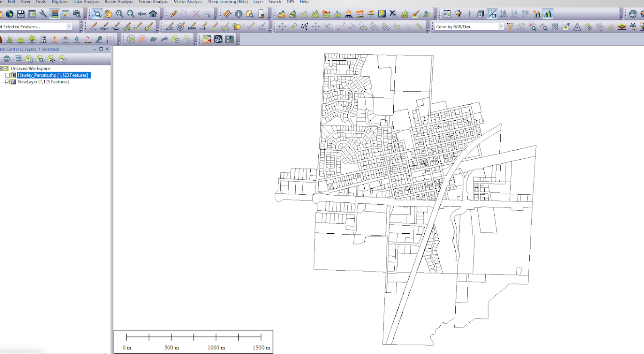Open the Raster Analysis menu

tap(119, 2)
